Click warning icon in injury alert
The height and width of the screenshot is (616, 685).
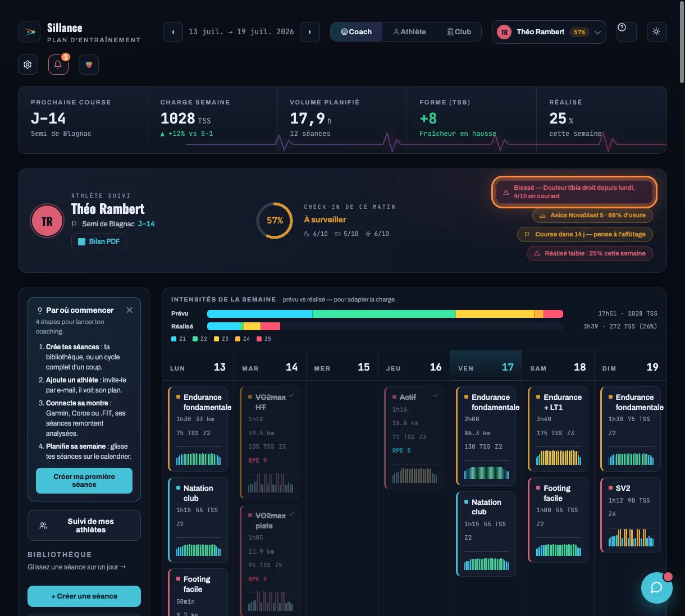(506, 192)
